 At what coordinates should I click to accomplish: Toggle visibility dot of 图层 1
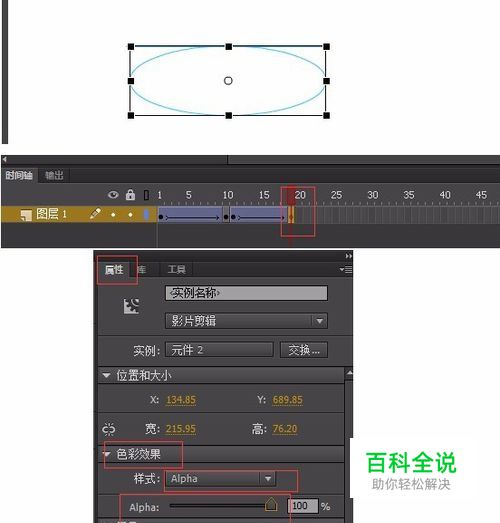[x=113, y=214]
